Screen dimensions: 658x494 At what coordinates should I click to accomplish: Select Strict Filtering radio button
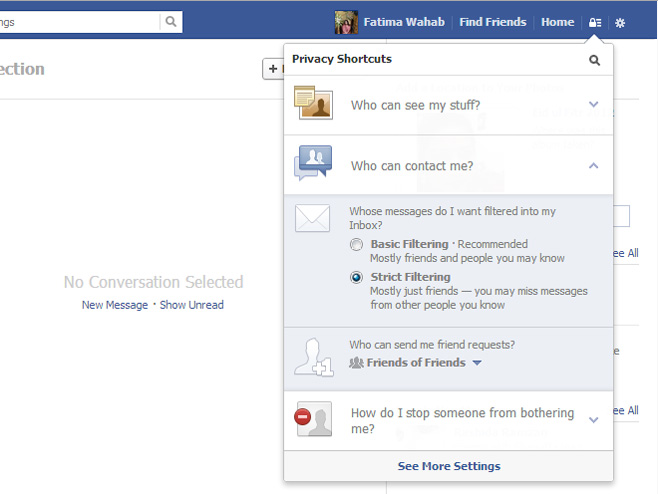pyautogui.click(x=356, y=277)
